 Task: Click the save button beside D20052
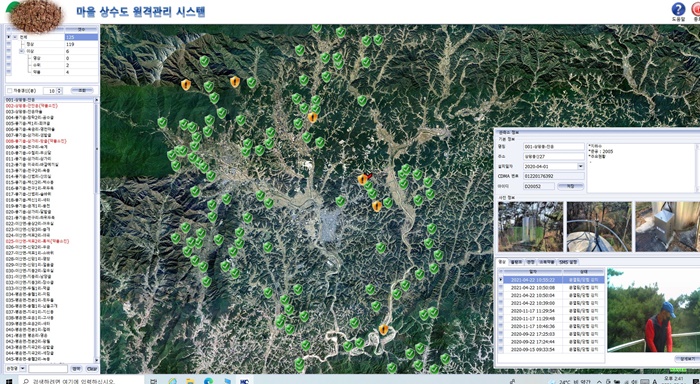571,186
